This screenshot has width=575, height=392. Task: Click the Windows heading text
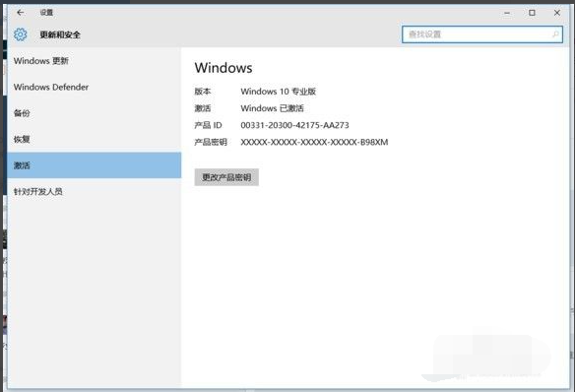coord(224,68)
